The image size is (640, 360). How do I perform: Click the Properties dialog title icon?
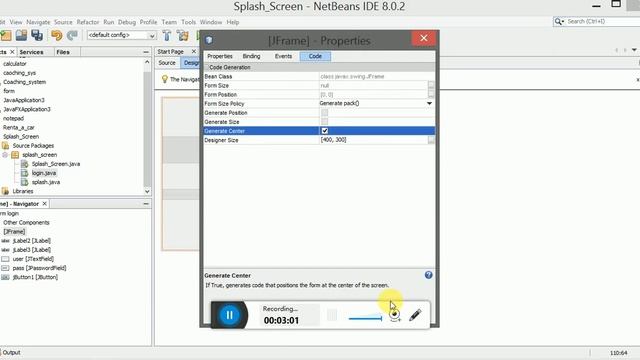[209, 40]
